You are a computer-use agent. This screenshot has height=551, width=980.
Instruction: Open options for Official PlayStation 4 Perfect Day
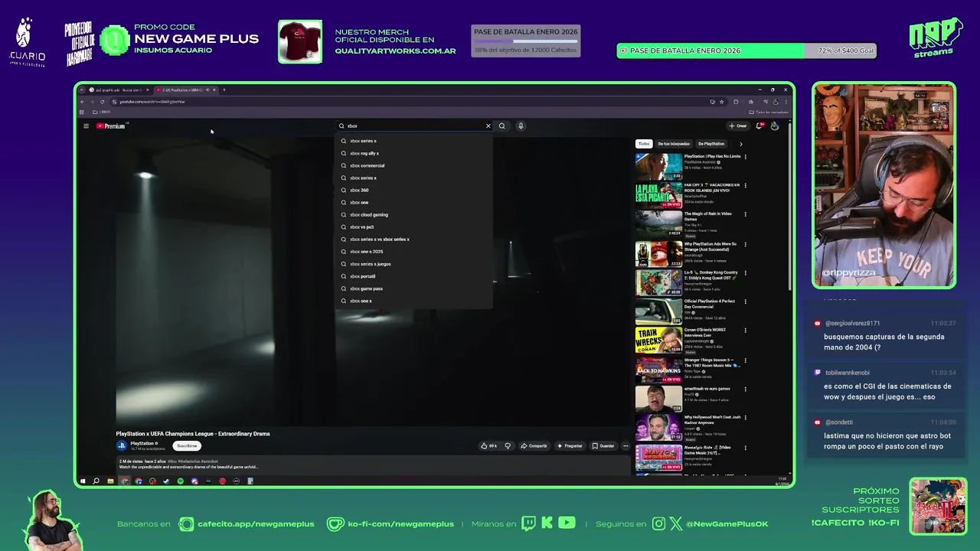point(746,302)
